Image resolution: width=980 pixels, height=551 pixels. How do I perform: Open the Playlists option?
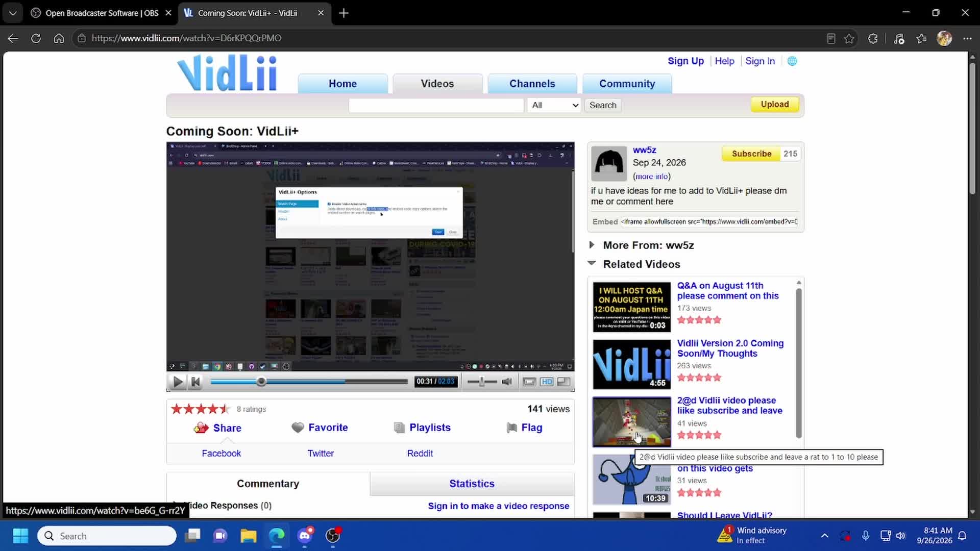pyautogui.click(x=422, y=428)
